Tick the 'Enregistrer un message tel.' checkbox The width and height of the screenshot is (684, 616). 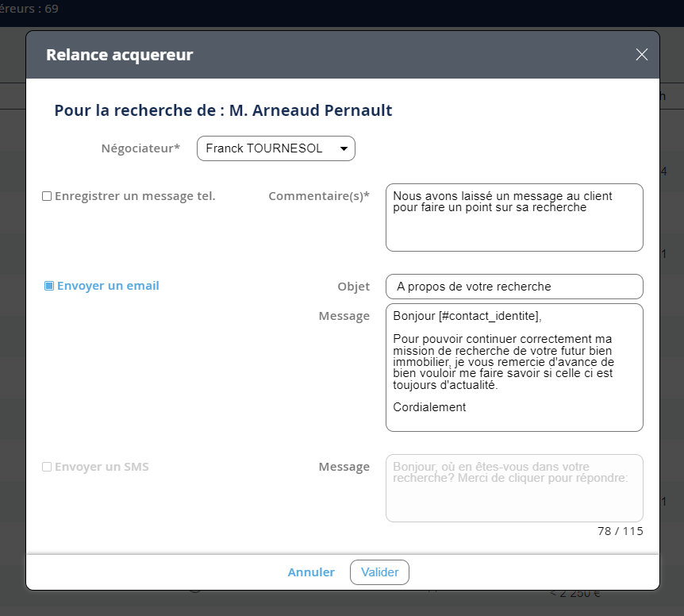click(x=47, y=196)
